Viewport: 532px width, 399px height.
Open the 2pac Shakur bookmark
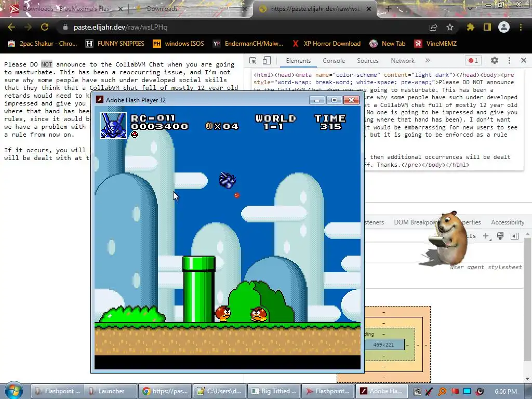[x=43, y=44]
